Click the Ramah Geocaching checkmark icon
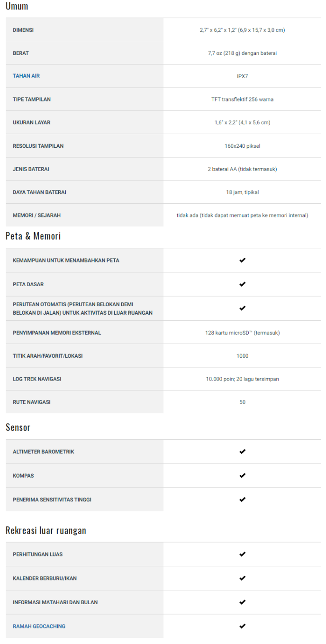Screen dimensions: 326x644 pos(243,626)
